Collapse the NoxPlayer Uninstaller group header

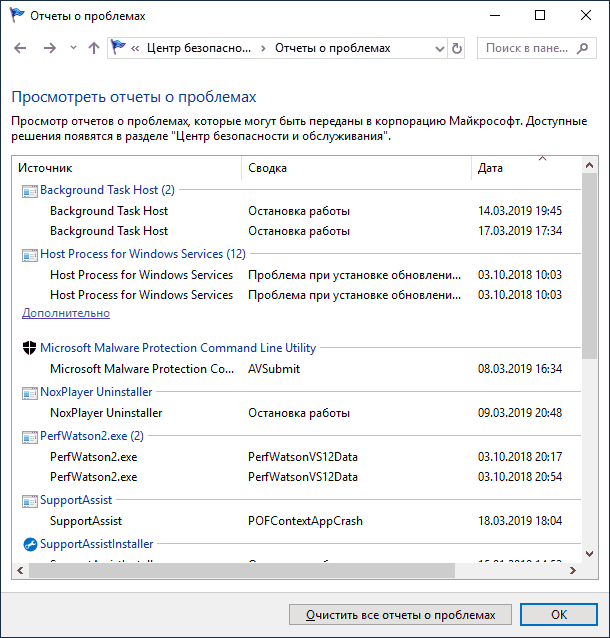96,392
